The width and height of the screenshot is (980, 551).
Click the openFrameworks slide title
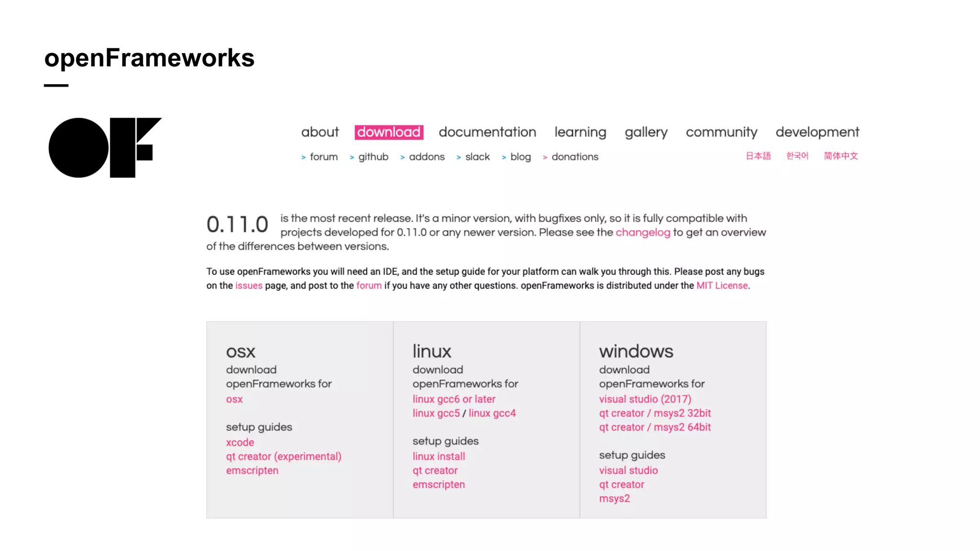[x=149, y=58]
